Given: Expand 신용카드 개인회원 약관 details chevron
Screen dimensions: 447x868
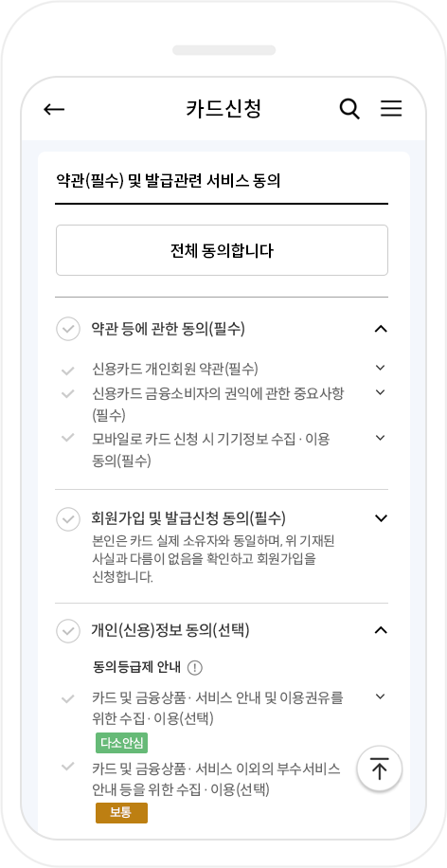Looking at the screenshot, I should tap(380, 368).
